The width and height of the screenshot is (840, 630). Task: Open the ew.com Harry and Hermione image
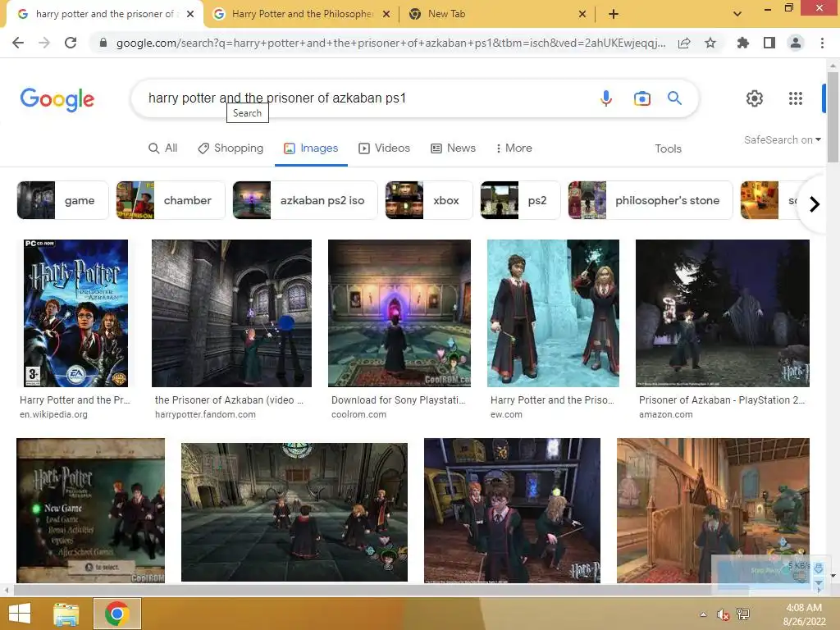553,313
